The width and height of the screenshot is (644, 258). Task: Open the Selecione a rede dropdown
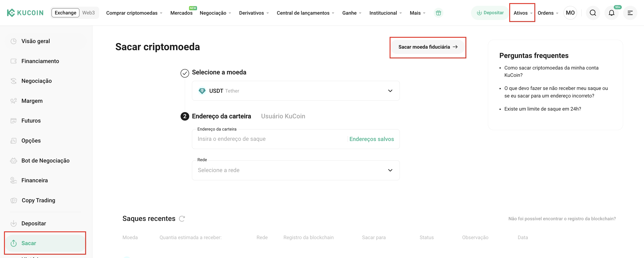pos(296,170)
